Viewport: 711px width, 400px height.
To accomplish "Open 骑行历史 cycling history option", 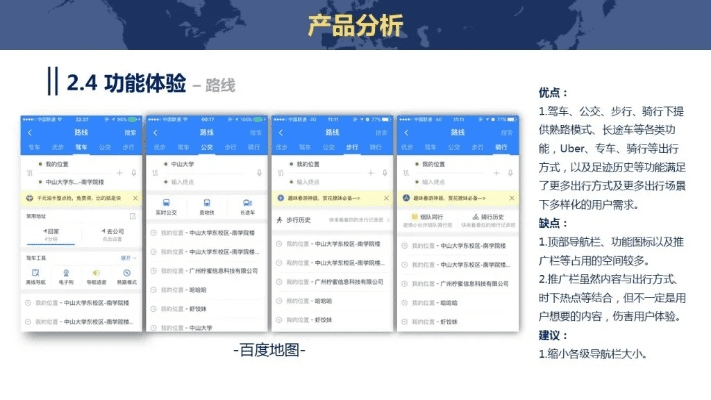I will coord(488,220).
